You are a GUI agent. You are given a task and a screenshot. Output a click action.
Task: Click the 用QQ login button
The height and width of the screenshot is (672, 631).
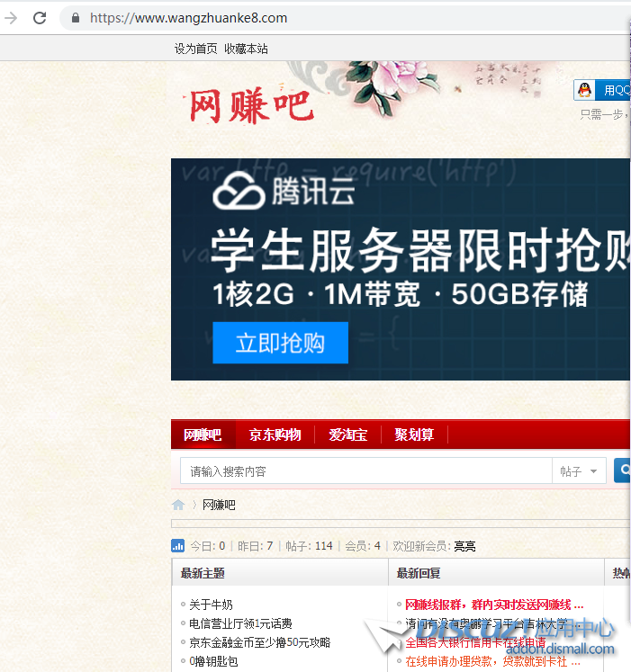(602, 90)
